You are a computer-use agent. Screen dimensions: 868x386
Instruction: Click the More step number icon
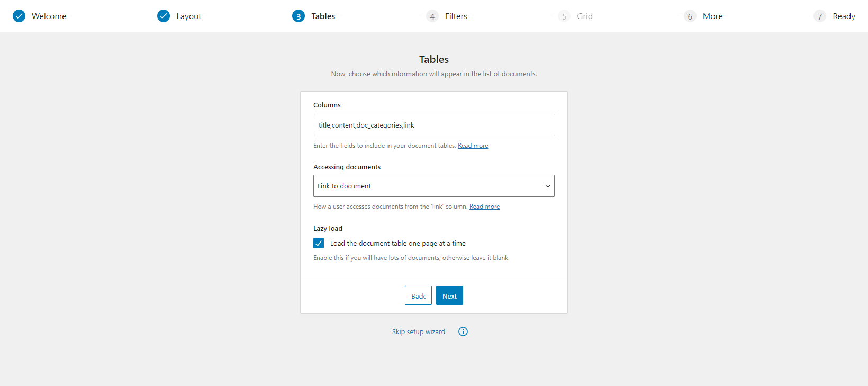point(690,16)
